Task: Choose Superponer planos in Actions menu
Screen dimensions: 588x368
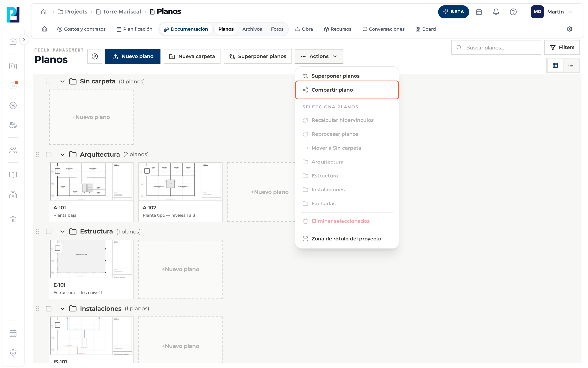Action: pos(347,76)
